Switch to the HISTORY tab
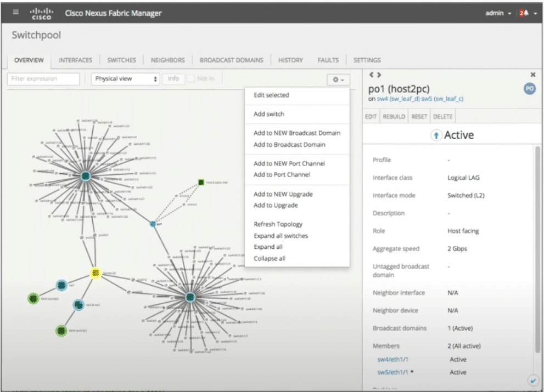The height and width of the screenshot is (392, 544). click(x=290, y=60)
